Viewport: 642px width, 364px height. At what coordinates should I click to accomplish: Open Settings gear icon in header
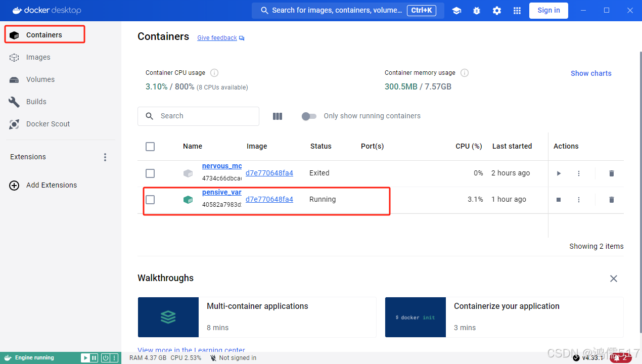(497, 11)
